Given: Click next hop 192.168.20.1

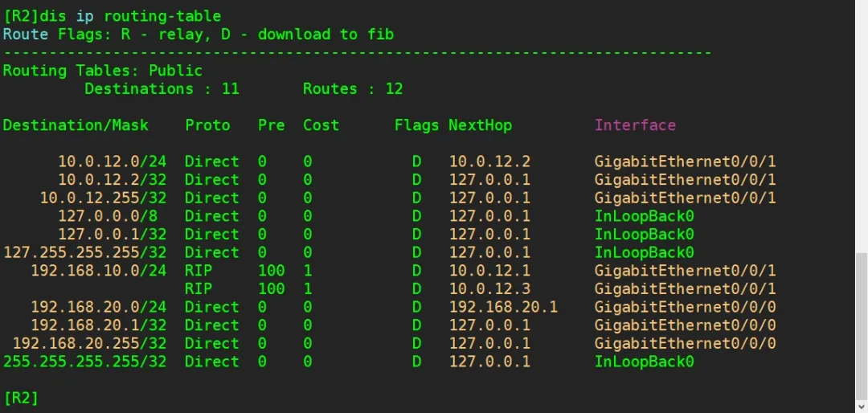Looking at the screenshot, I should 503,307.
